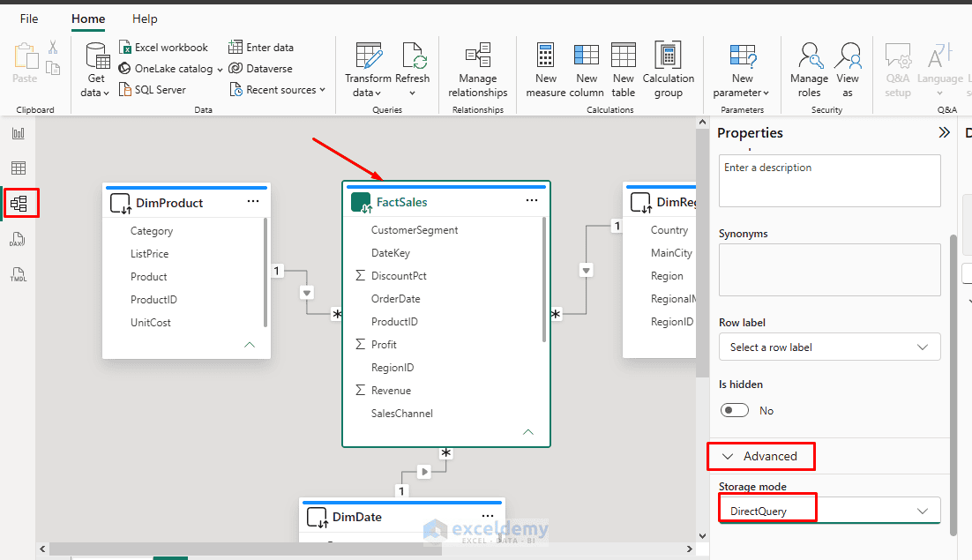Select the UnitCost field
Image resolution: width=972 pixels, height=560 pixels.
[151, 323]
